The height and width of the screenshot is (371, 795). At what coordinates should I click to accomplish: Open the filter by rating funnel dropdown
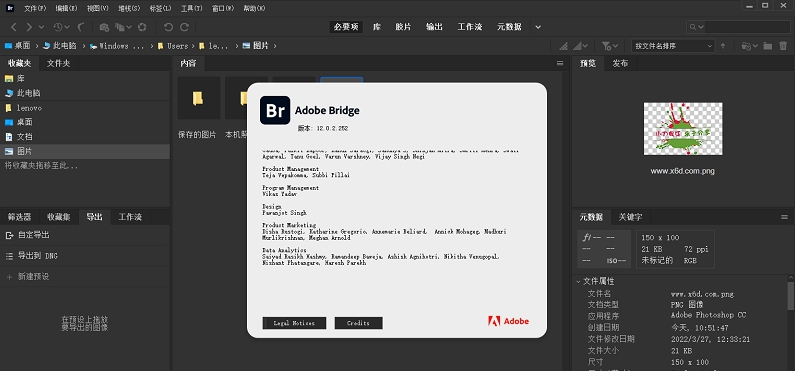pos(609,46)
